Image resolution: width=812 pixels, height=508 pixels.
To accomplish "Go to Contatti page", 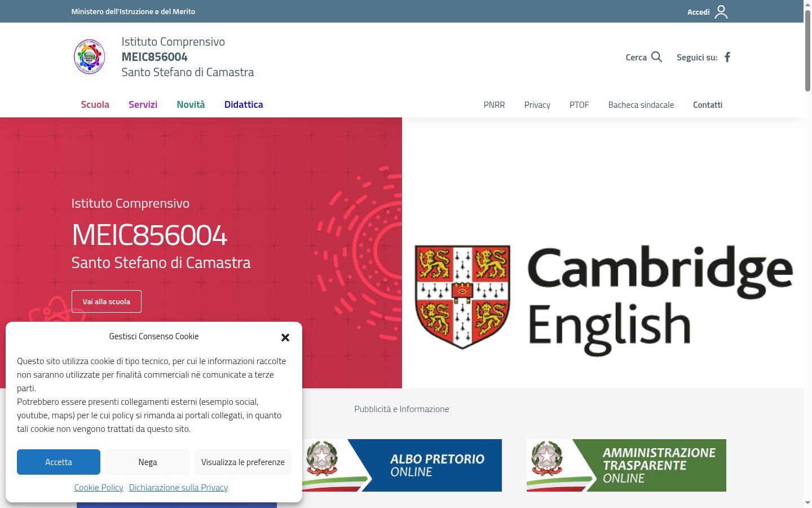I will point(708,105).
